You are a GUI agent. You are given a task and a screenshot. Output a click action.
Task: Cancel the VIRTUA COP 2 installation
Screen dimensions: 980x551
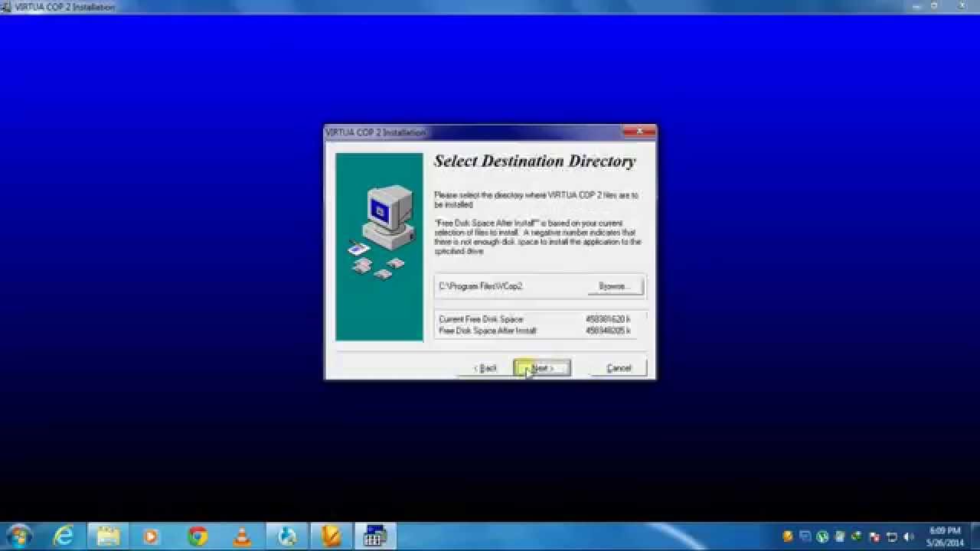click(x=619, y=368)
